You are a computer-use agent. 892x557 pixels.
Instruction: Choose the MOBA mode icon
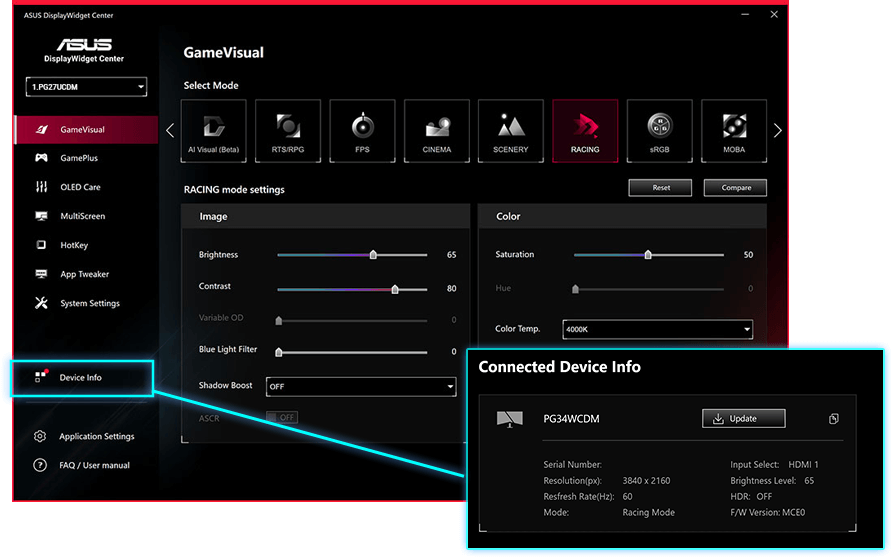click(734, 131)
